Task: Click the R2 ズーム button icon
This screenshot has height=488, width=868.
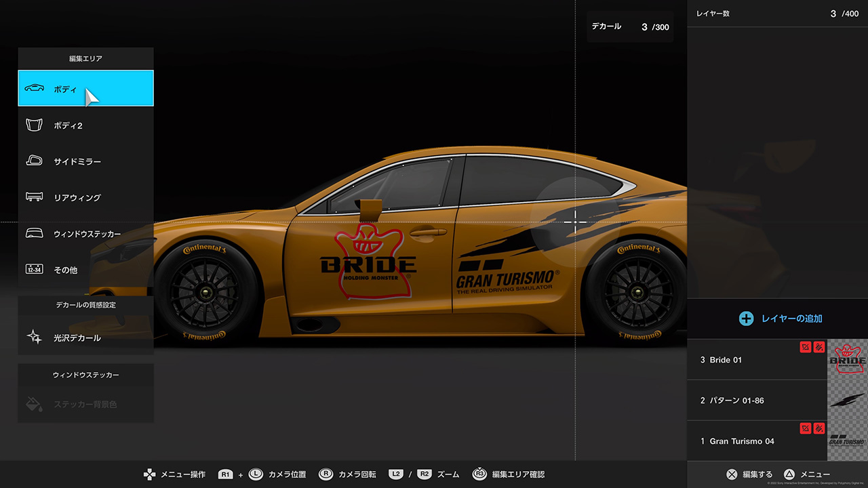Action: (x=425, y=474)
